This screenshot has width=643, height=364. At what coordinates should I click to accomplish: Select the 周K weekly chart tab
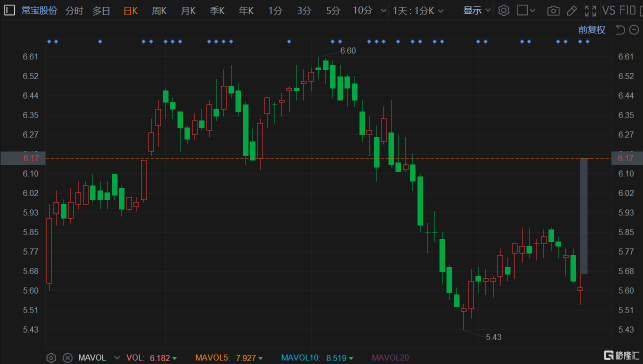[159, 10]
